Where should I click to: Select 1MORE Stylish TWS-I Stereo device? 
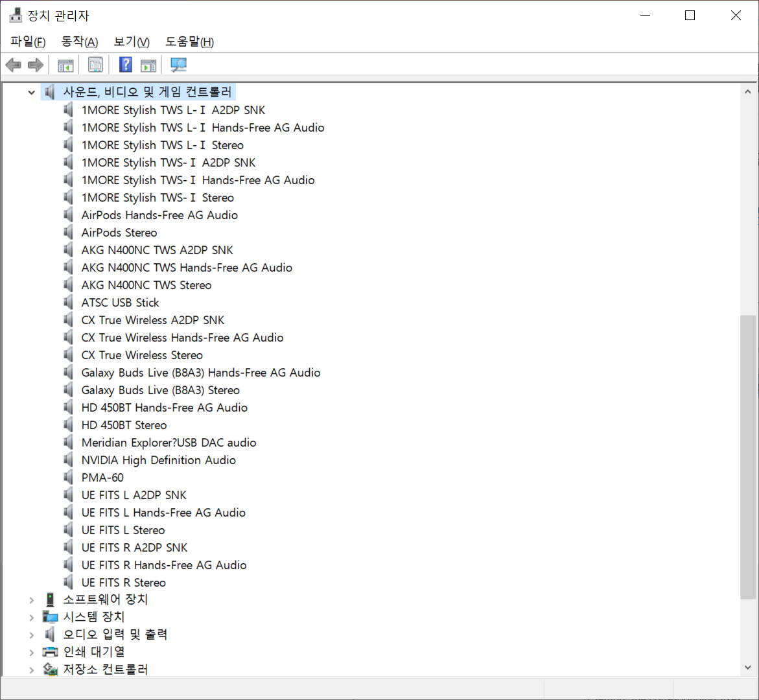[x=158, y=198]
